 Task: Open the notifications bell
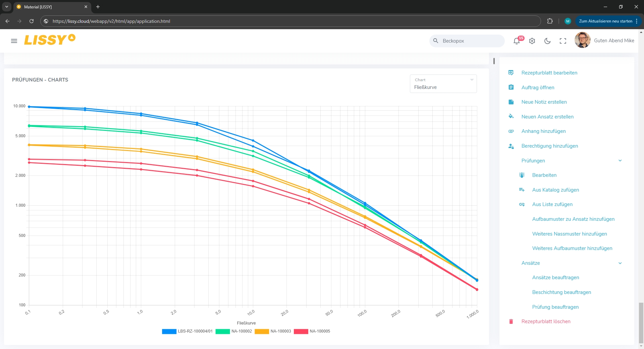point(517,41)
